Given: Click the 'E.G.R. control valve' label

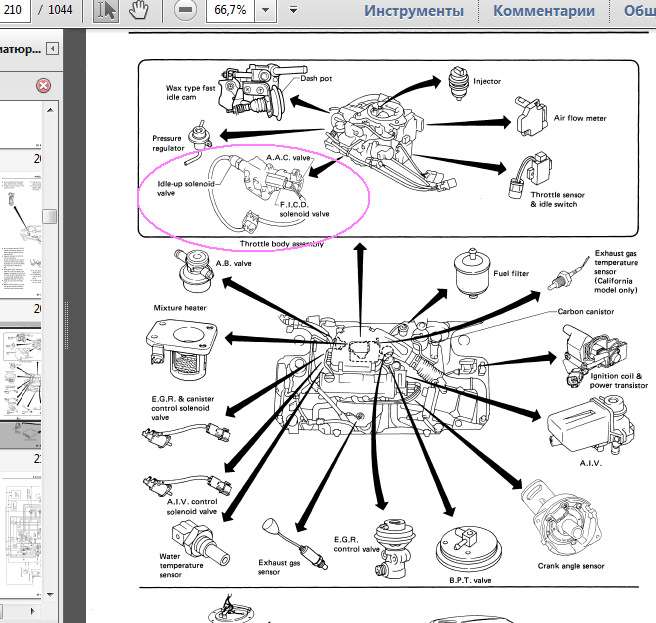Looking at the screenshot, I should click(356, 544).
